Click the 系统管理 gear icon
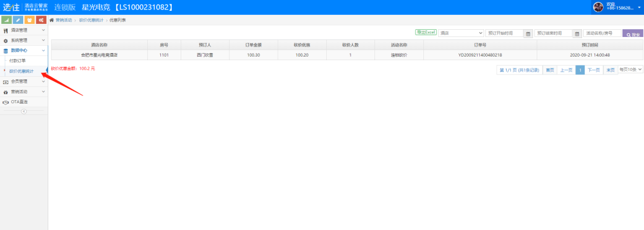 point(5,41)
